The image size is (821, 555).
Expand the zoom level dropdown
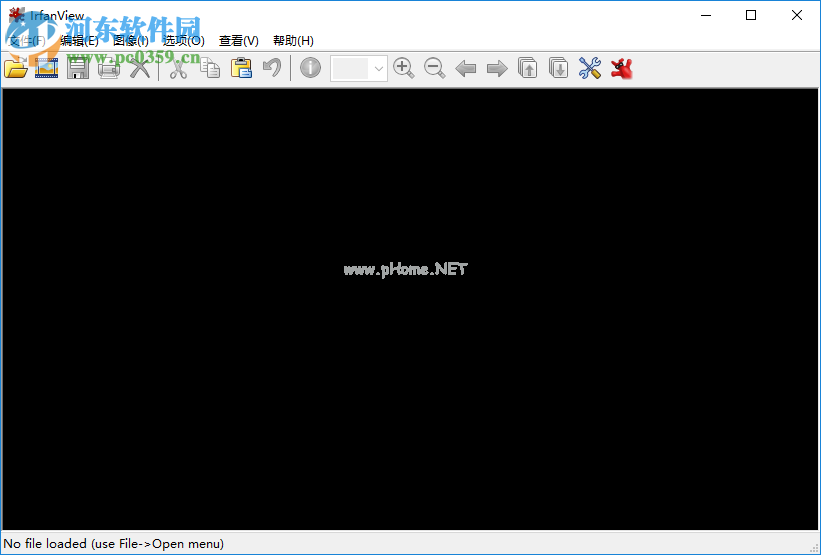378,69
